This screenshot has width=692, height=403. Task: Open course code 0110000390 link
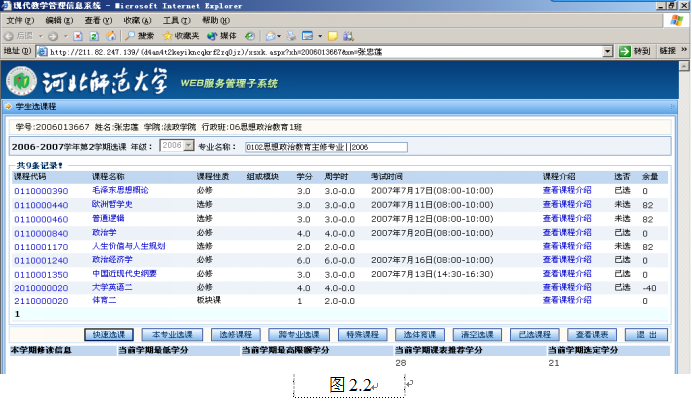41,190
